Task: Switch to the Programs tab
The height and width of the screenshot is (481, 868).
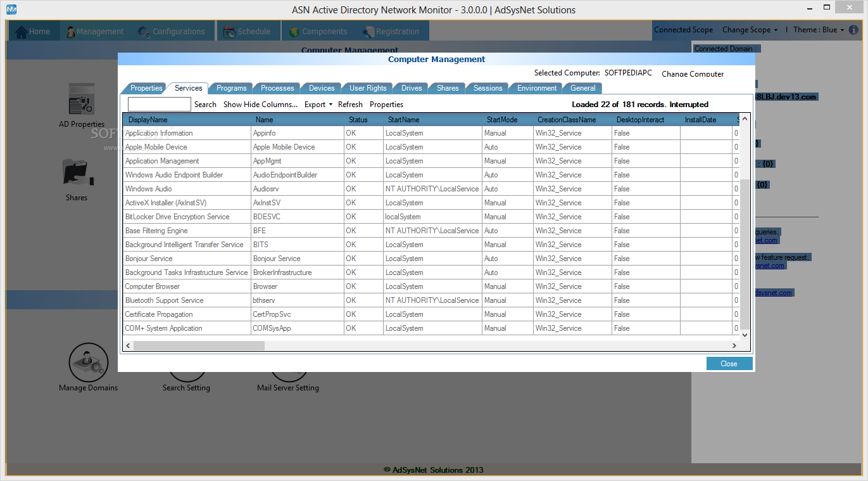Action: (231, 88)
